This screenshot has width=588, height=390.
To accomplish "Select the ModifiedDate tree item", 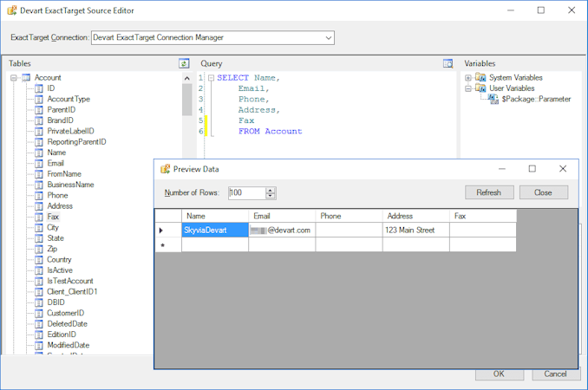I will click(x=69, y=346).
